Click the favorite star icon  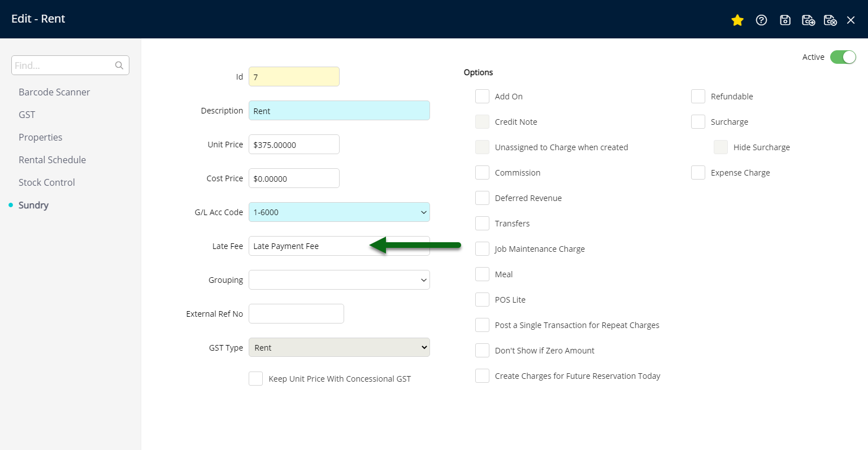point(737,20)
